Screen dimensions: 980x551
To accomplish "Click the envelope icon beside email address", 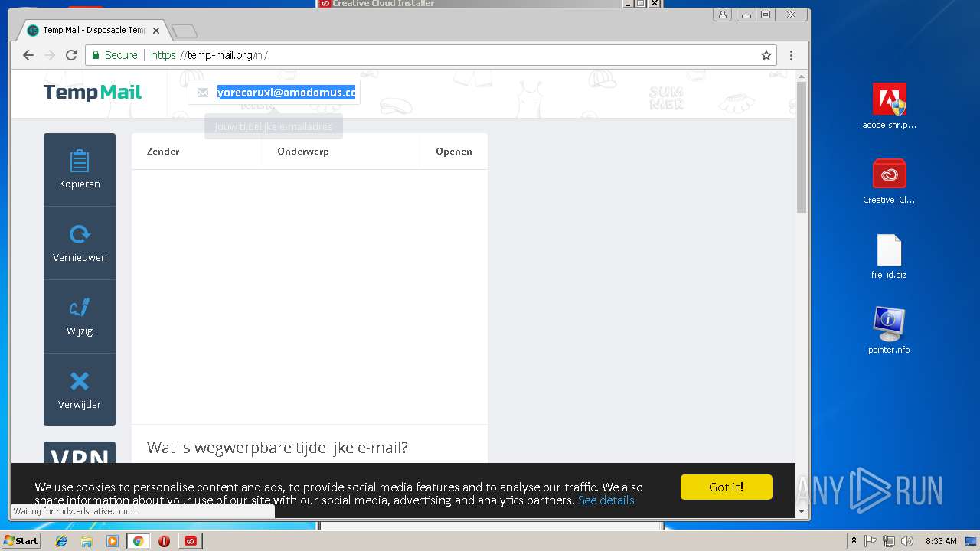I will point(202,93).
